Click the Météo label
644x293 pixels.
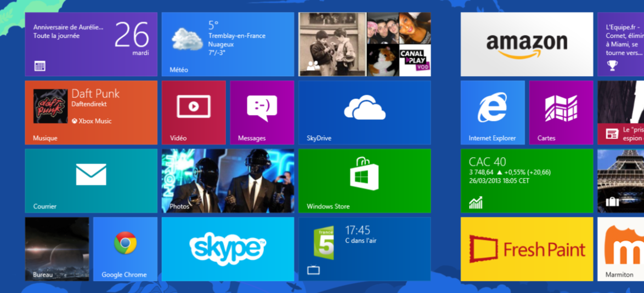point(179,70)
